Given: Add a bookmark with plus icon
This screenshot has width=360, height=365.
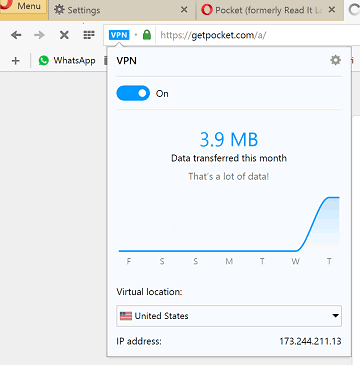Looking at the screenshot, I should pyautogui.click(x=16, y=61).
